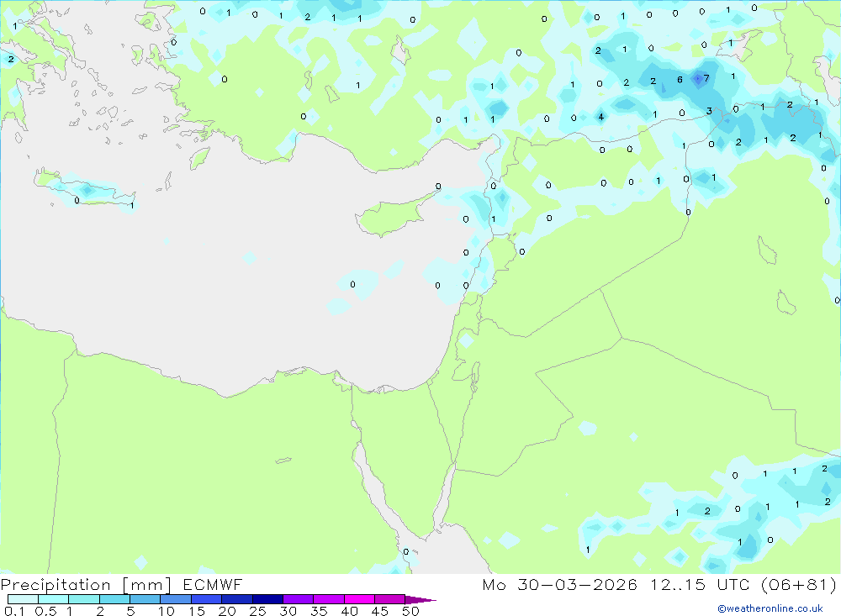
Task: Click the precipitation value '6' on the map
Action: [x=680, y=80]
